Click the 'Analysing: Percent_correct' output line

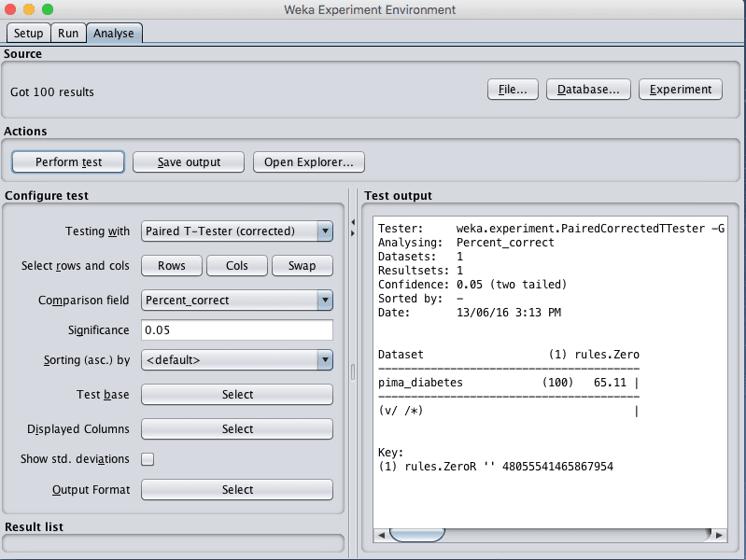point(466,243)
